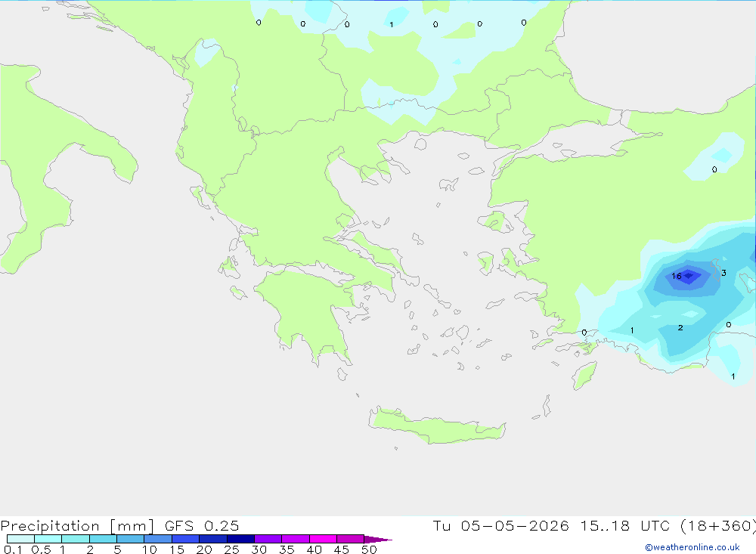Click the 40–45 mm magenta legend swatch
Image resolution: width=756 pixels, height=554 pixels.
click(x=323, y=539)
